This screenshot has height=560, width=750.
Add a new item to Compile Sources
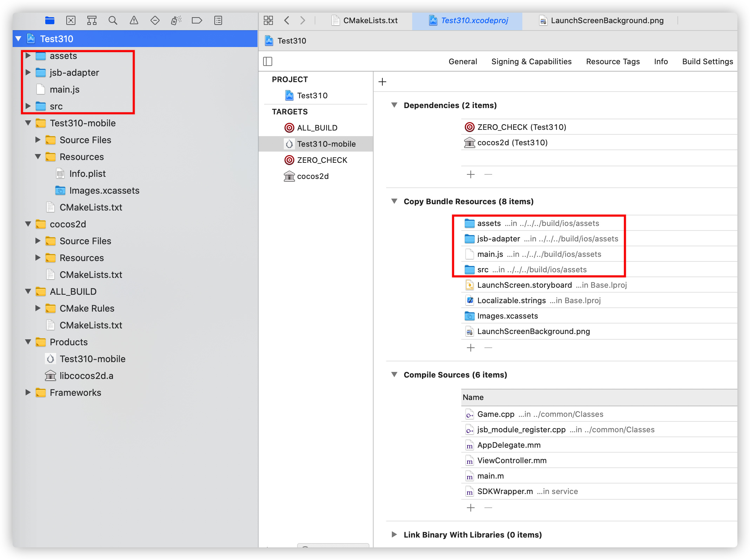click(471, 508)
